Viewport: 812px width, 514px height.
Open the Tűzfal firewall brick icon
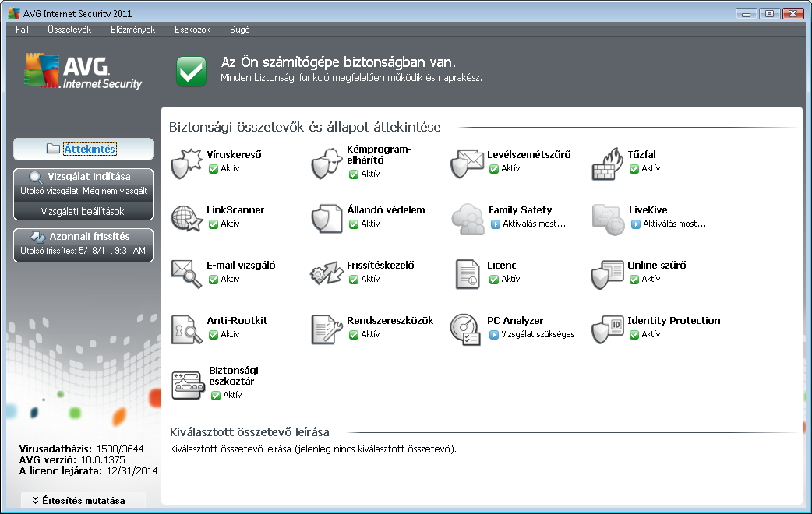pos(607,163)
